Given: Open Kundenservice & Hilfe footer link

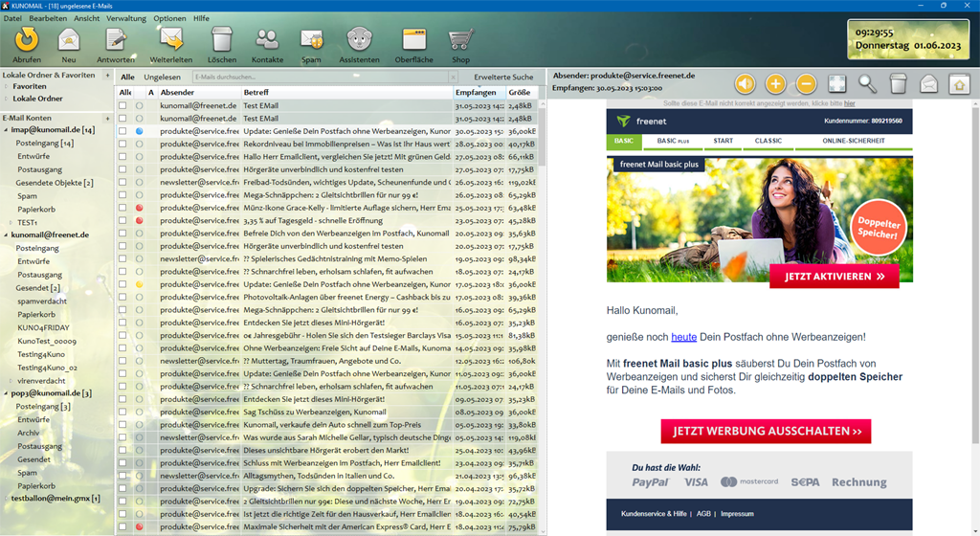Looking at the screenshot, I should click(653, 514).
